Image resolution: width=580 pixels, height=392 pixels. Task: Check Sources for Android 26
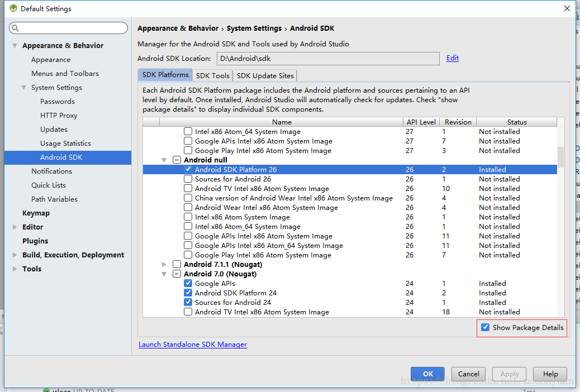pos(188,179)
